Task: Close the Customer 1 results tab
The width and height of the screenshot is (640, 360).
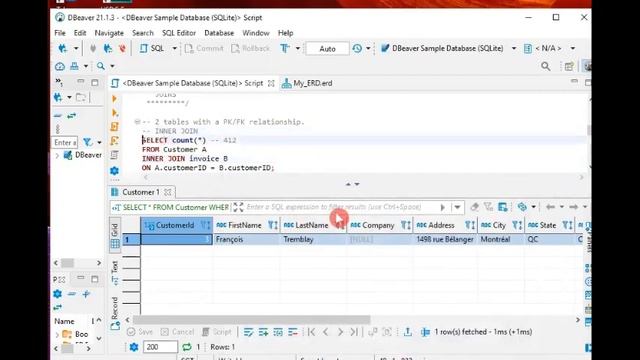Action: click(168, 192)
